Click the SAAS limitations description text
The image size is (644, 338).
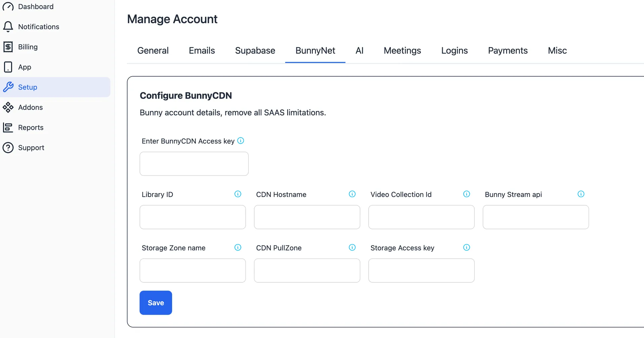(x=233, y=113)
